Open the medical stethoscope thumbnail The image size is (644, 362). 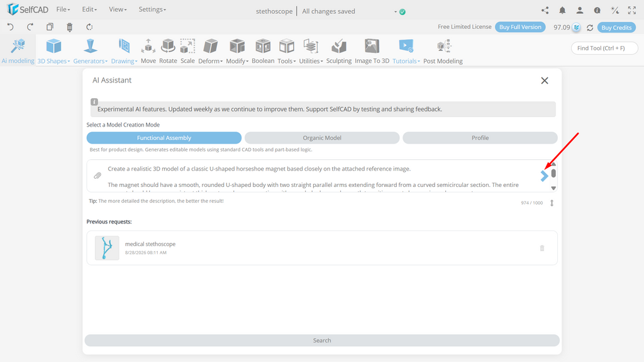click(x=107, y=247)
